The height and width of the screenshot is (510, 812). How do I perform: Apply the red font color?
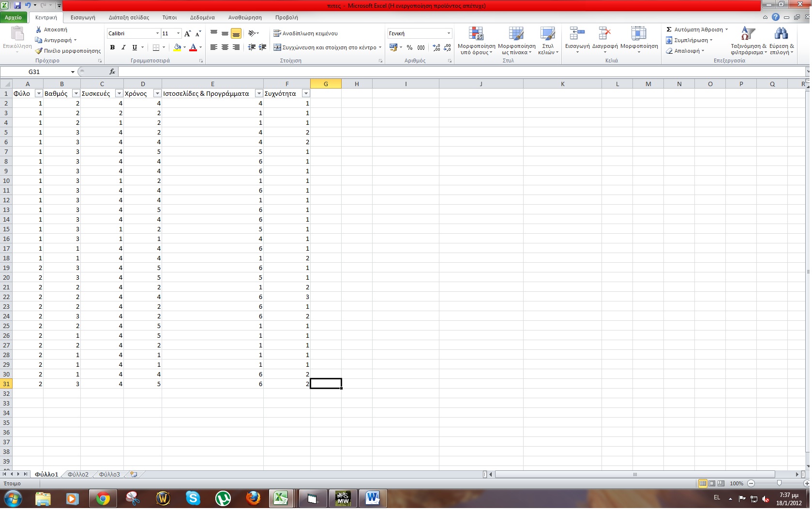(x=193, y=47)
